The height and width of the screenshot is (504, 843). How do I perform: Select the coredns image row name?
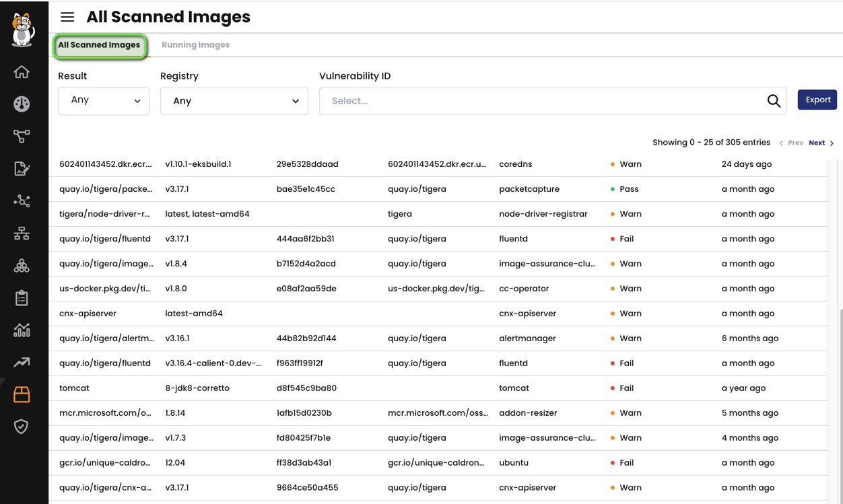click(x=515, y=164)
